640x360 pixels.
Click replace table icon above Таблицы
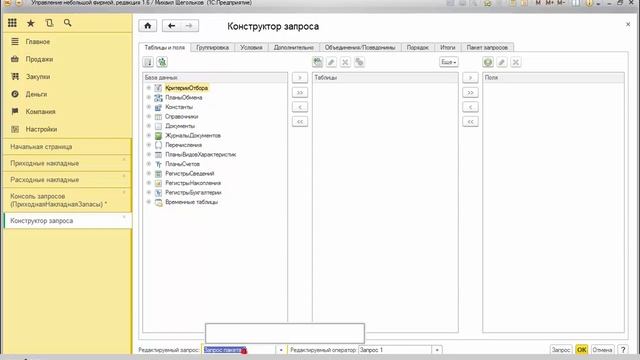coord(359,62)
